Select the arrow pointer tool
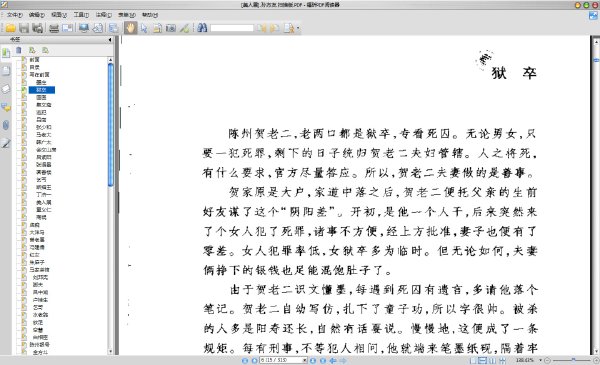 tap(144, 28)
